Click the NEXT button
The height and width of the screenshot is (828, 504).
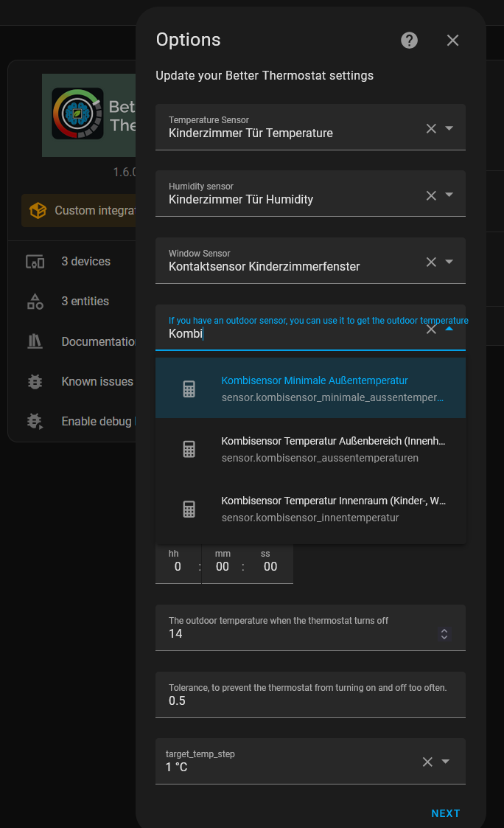coord(446,813)
